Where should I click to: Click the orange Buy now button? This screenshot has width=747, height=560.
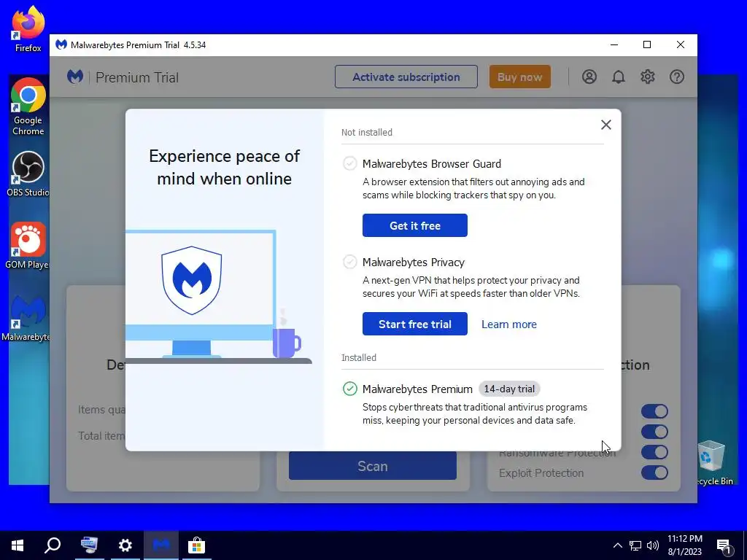(x=519, y=77)
